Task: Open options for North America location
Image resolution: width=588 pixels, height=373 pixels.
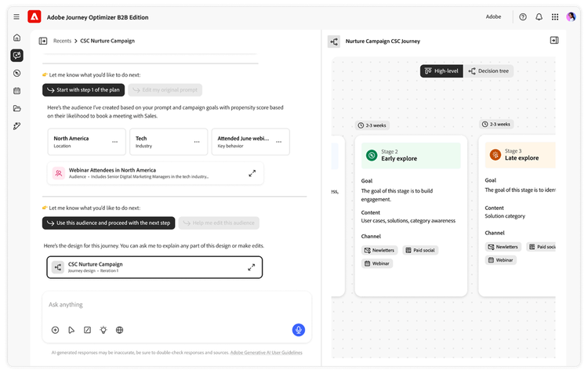Action: [114, 142]
